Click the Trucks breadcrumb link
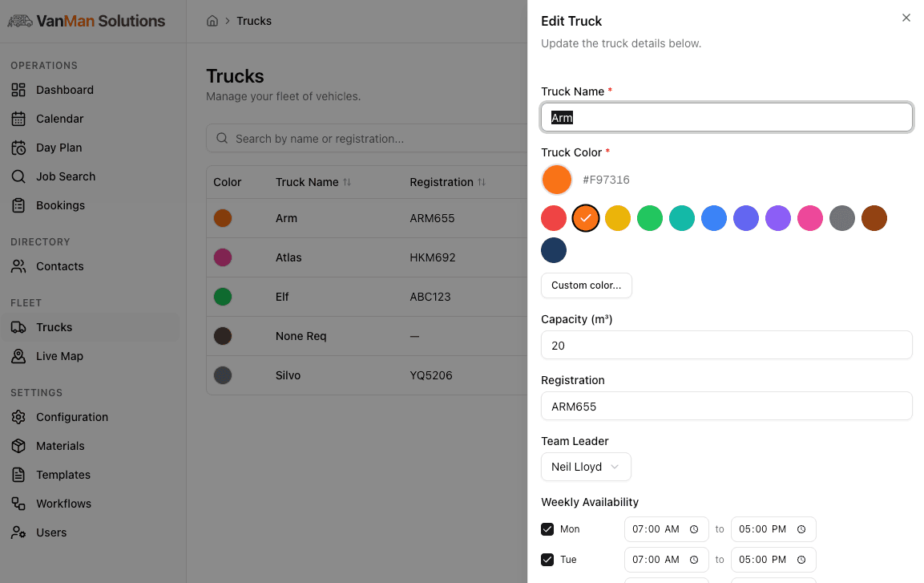The image size is (924, 583). [x=254, y=21]
